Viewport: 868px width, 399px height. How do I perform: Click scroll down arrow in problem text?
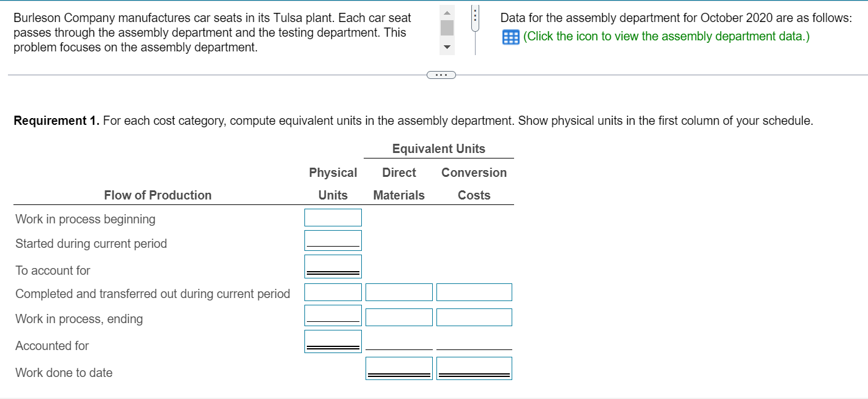click(x=447, y=47)
